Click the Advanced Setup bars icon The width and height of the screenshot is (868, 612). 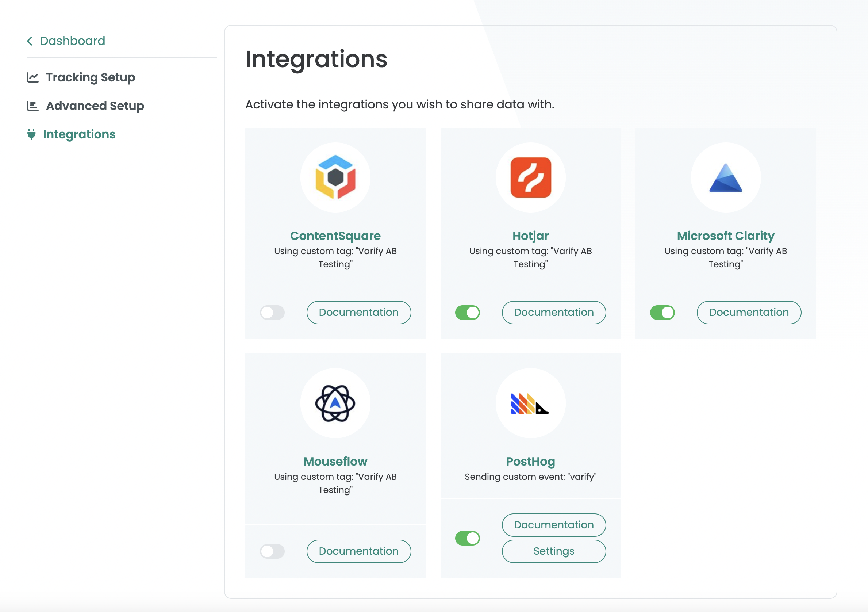(x=32, y=106)
